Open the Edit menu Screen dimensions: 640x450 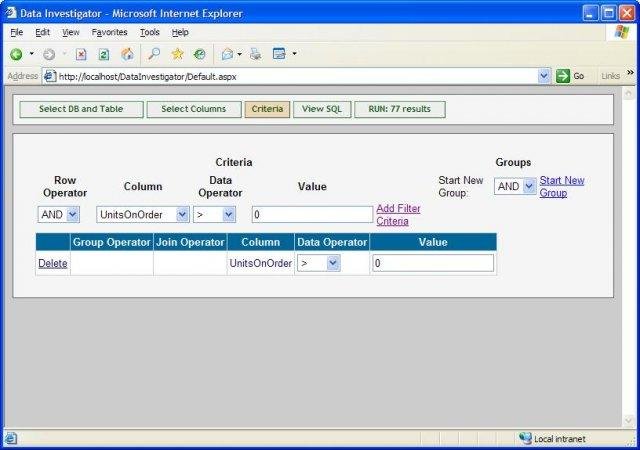[42, 32]
